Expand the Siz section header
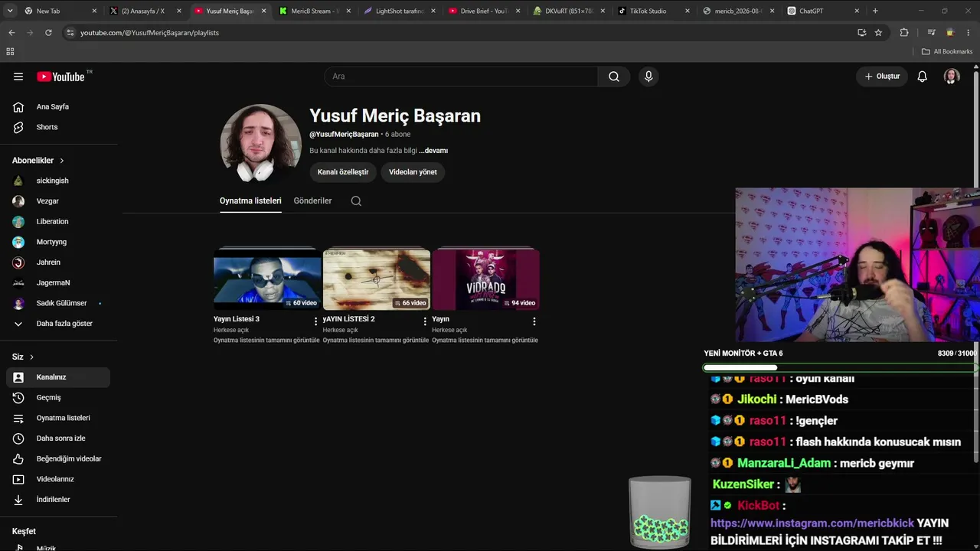 click(x=23, y=357)
